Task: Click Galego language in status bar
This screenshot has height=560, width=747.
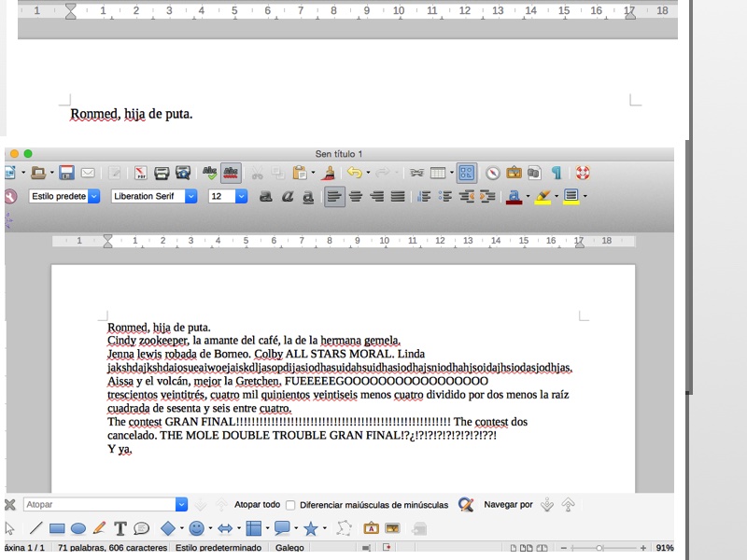Action: pos(289,548)
